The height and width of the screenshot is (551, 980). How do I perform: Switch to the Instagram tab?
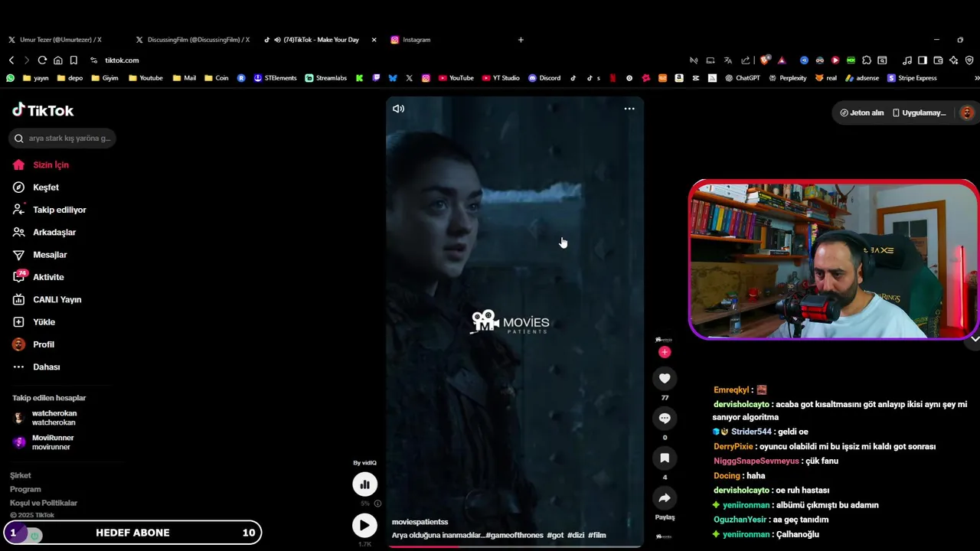(x=416, y=40)
